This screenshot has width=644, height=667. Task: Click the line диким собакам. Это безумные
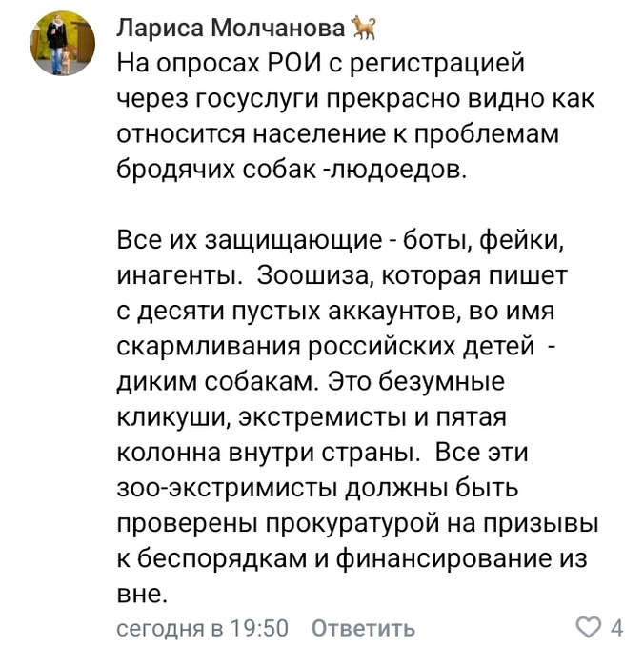click(311, 381)
